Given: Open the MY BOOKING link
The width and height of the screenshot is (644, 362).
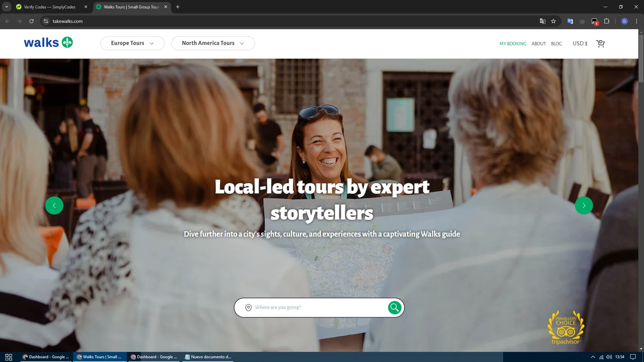Looking at the screenshot, I should click(x=513, y=44).
